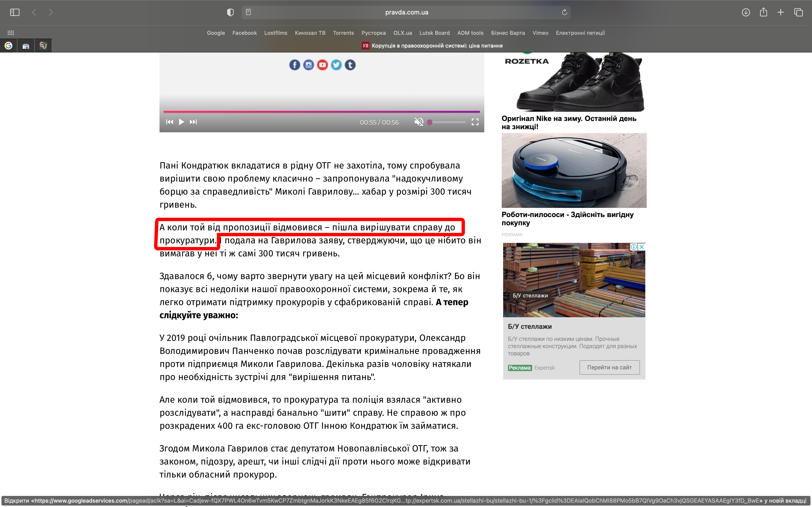Open the Електронні петиції bookmark
This screenshot has height=507, width=812.
coord(580,33)
